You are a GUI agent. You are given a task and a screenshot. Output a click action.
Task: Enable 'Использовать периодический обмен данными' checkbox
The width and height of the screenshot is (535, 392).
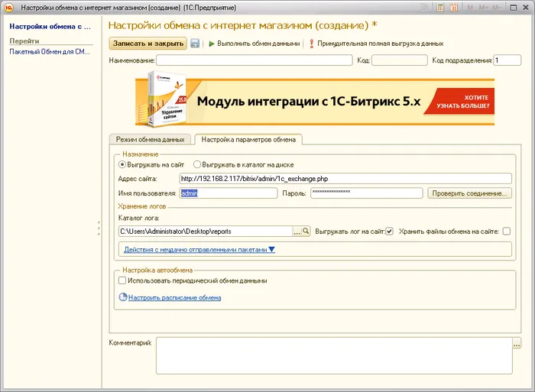[x=123, y=280]
